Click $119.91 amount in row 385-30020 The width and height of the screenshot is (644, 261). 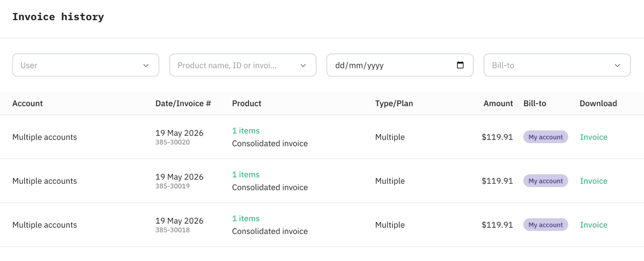coord(497,137)
